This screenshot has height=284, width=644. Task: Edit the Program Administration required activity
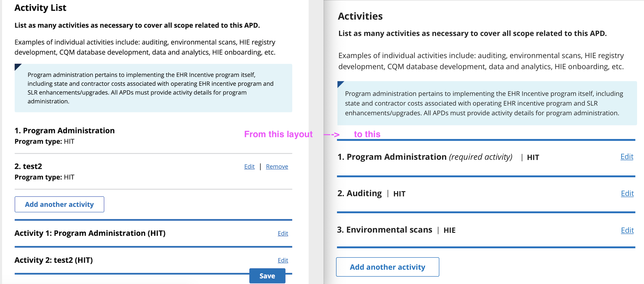point(626,157)
